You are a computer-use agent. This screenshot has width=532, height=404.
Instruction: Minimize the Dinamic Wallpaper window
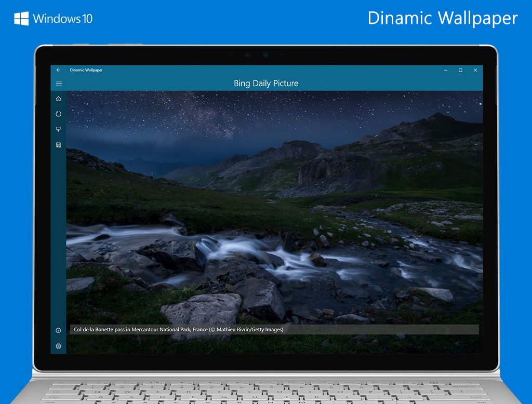point(445,70)
